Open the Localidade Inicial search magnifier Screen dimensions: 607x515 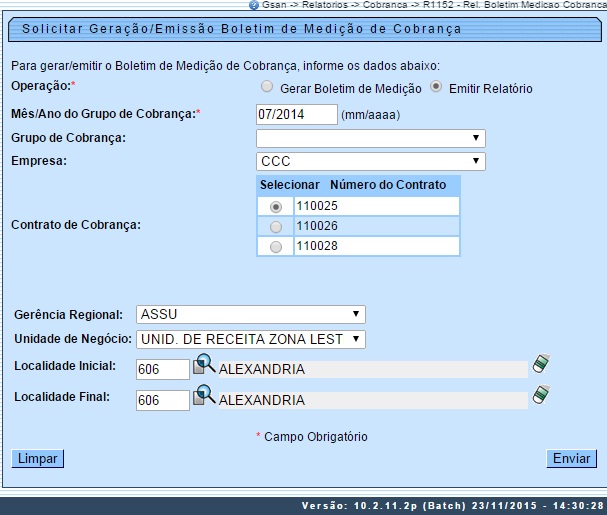pos(204,366)
